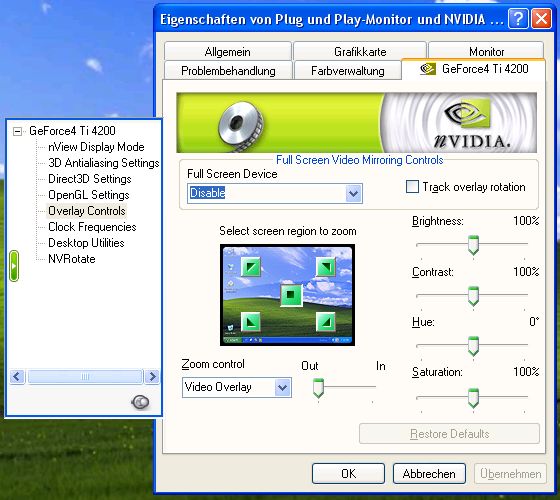Click bottom-left zoom region arrow icon
Image resolution: width=560 pixels, height=500 pixels.
pyautogui.click(x=251, y=322)
